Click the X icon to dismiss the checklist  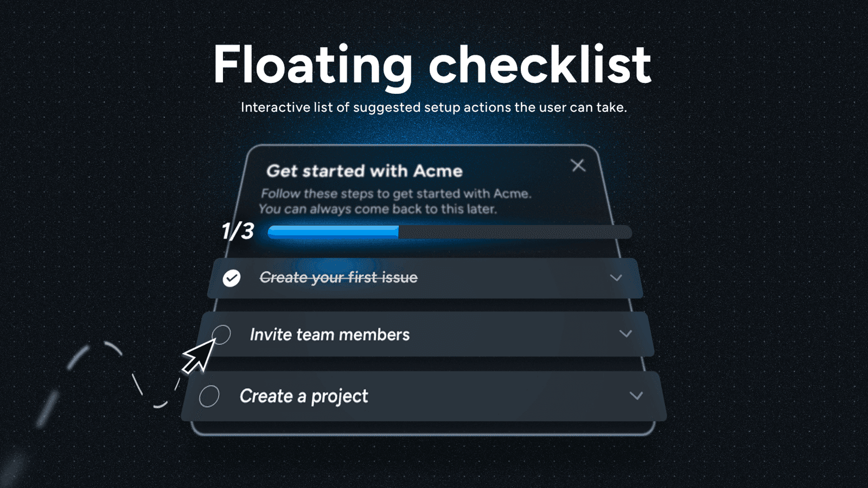point(578,165)
